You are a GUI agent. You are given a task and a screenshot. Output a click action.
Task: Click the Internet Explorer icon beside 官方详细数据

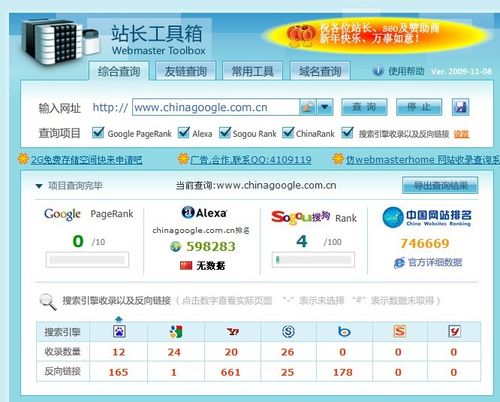click(399, 263)
